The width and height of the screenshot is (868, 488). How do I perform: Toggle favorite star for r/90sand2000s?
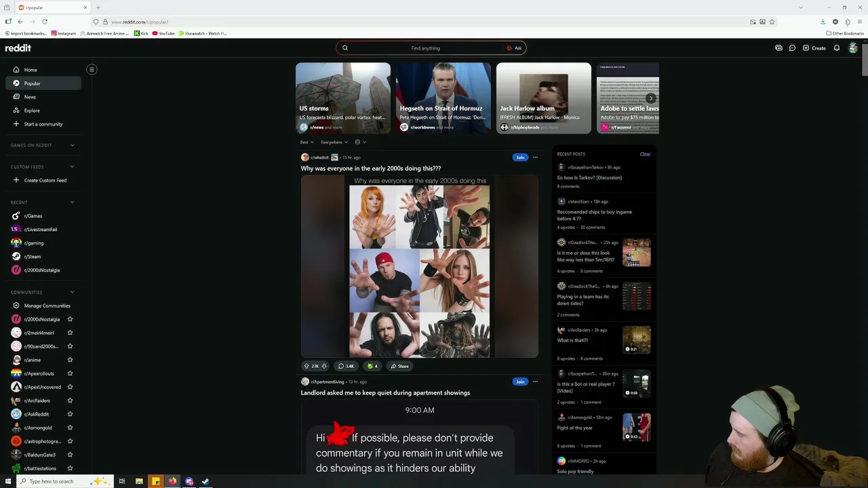(x=70, y=346)
